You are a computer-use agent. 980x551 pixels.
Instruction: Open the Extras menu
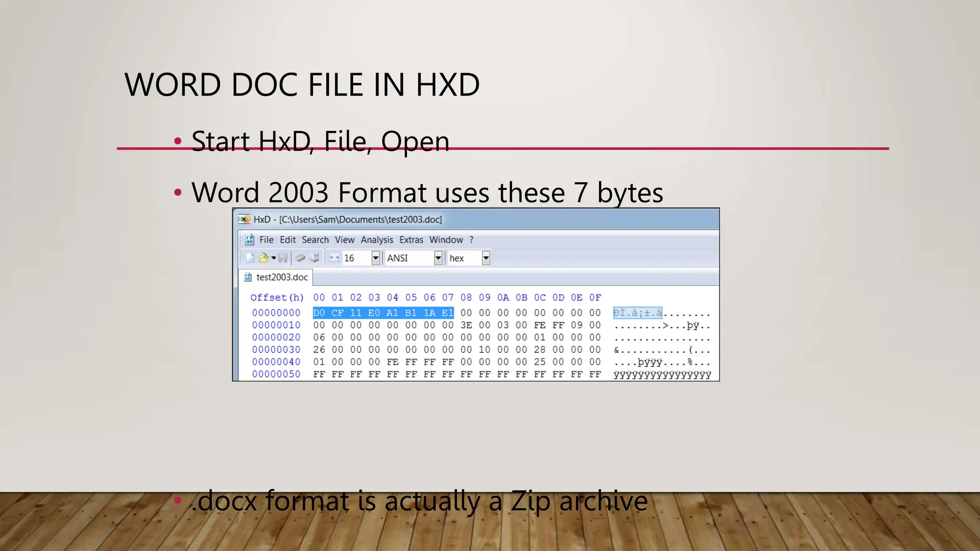click(x=412, y=240)
